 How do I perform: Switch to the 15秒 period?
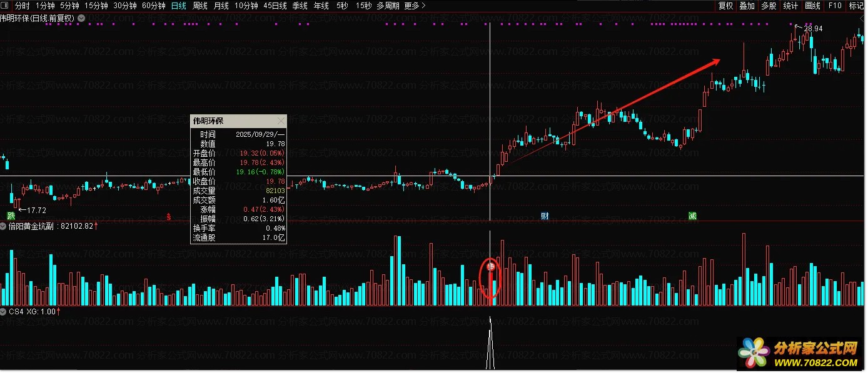(363, 6)
